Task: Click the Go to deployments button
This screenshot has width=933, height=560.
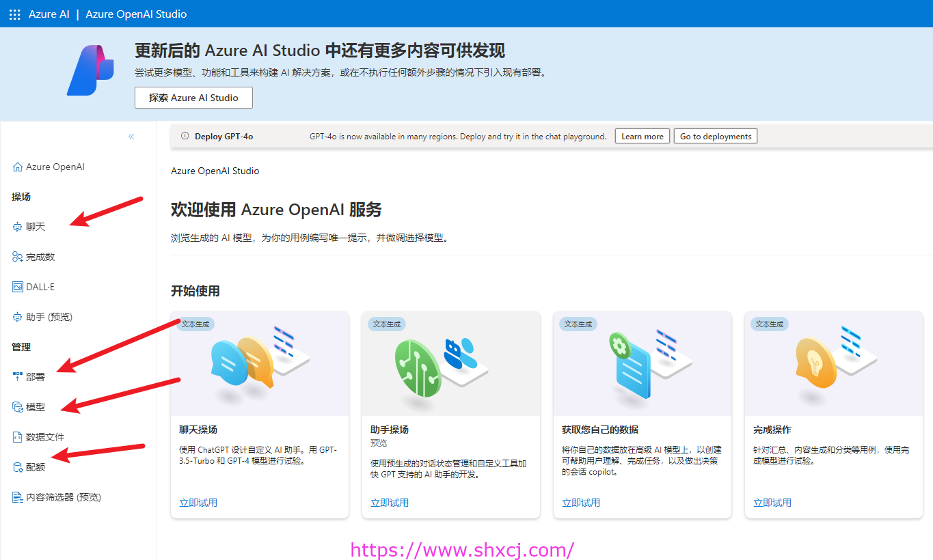Action: coord(715,137)
